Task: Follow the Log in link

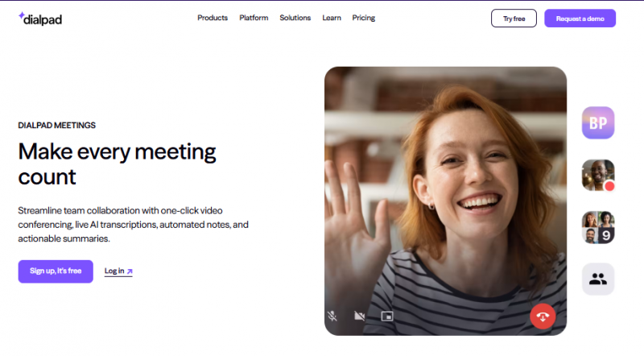Action: 114,271
